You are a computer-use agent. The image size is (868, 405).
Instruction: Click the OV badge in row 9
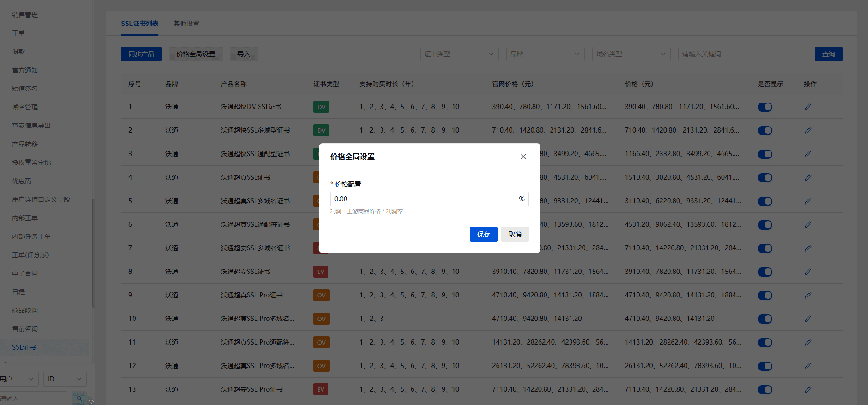pos(322,295)
